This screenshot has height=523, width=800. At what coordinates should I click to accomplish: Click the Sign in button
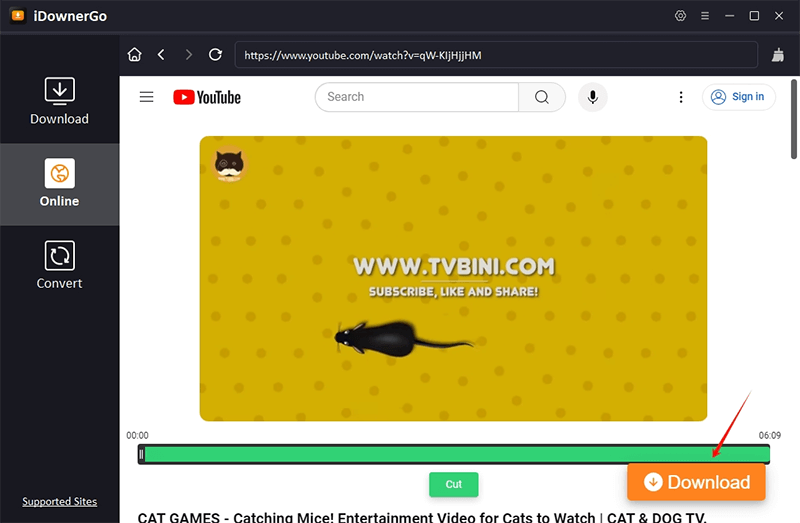click(738, 97)
